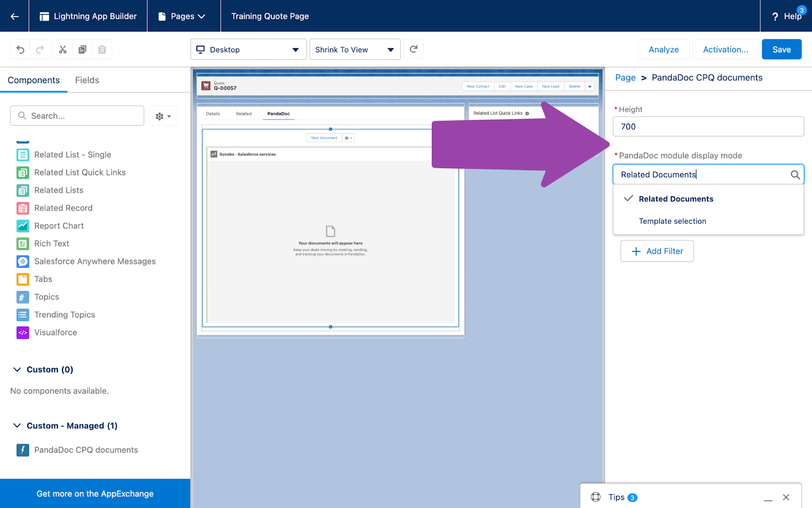Click the Report Chart component icon
The height and width of the screenshot is (508, 812).
[x=23, y=226]
